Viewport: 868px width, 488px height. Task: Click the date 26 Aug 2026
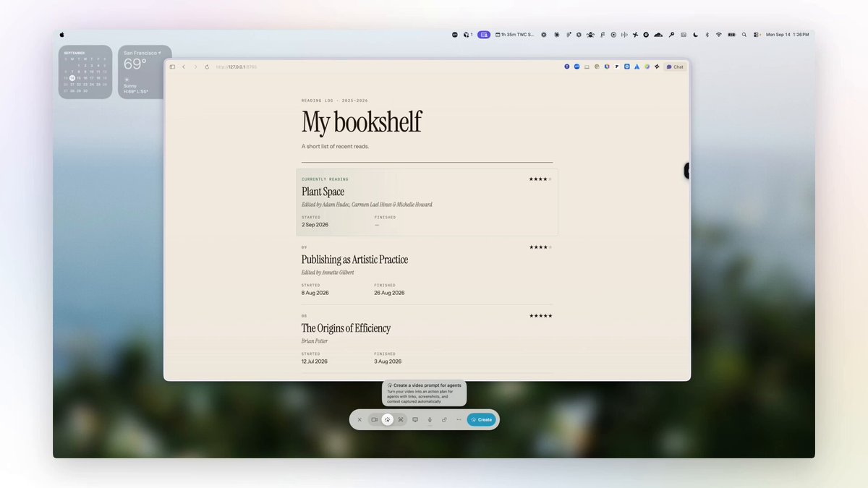(389, 293)
